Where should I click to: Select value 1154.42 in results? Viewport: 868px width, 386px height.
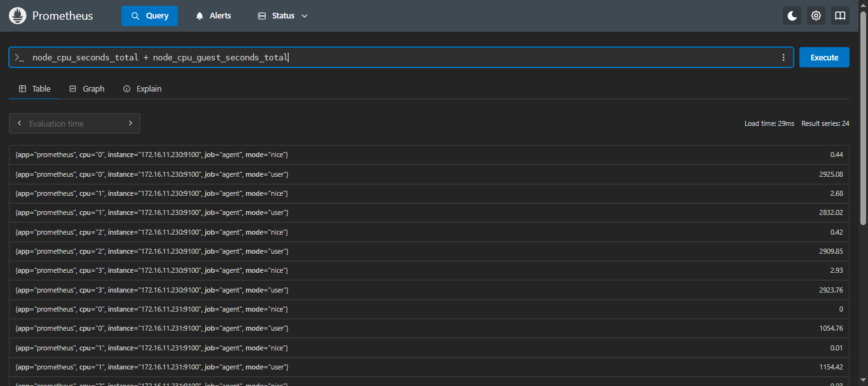(x=831, y=367)
